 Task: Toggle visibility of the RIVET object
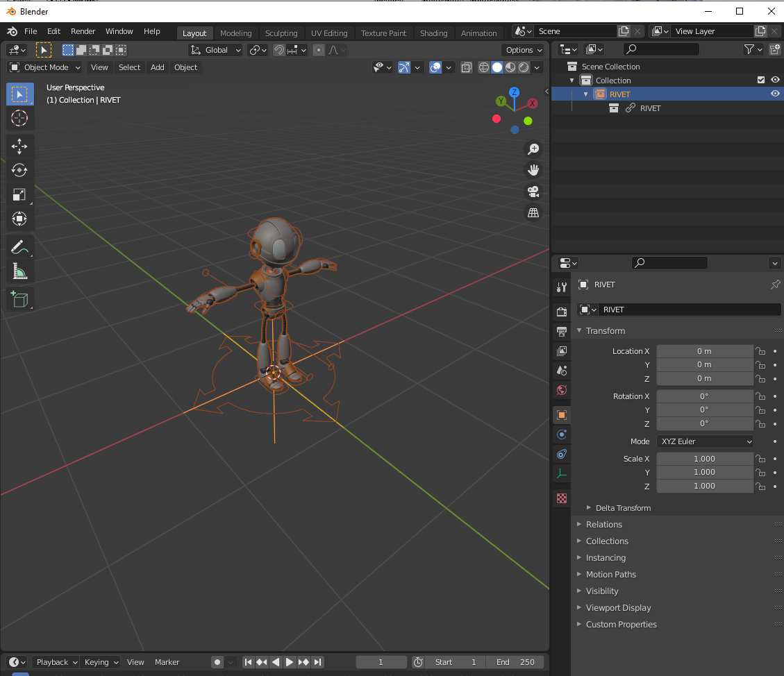pyautogui.click(x=775, y=93)
